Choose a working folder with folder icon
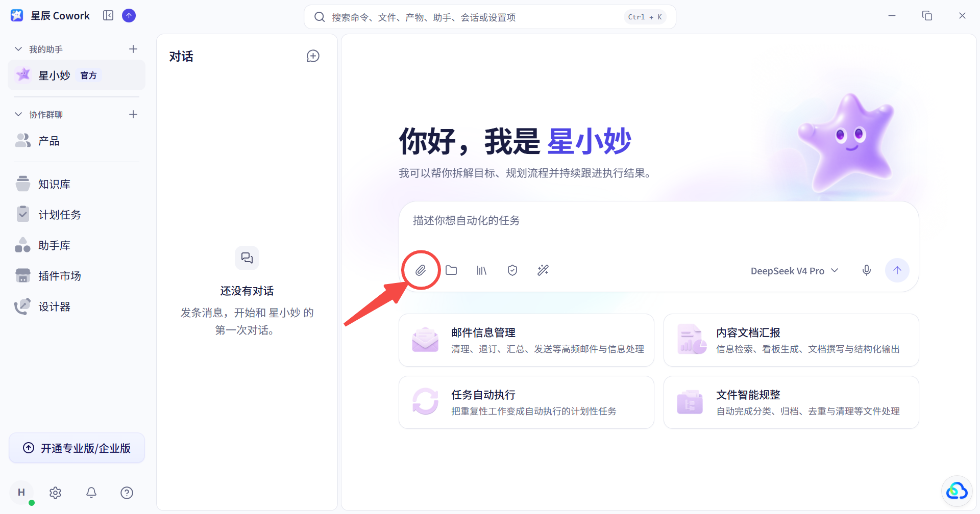This screenshot has width=980, height=514. (451, 270)
